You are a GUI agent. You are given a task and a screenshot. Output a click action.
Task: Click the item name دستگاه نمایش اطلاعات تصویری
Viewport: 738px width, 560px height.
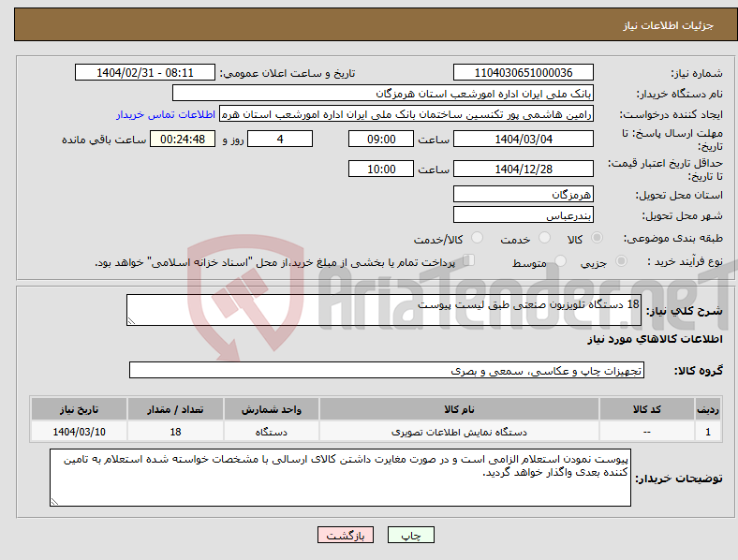(459, 432)
